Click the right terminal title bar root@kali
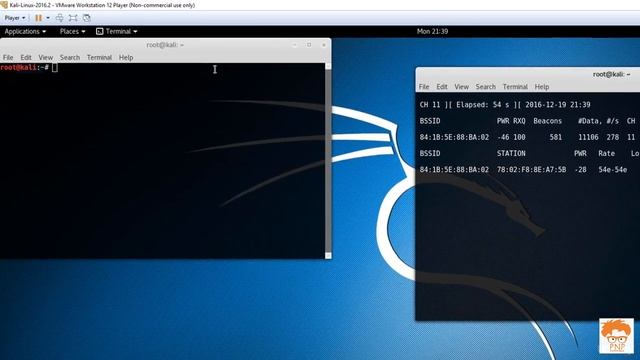 pos(611,74)
